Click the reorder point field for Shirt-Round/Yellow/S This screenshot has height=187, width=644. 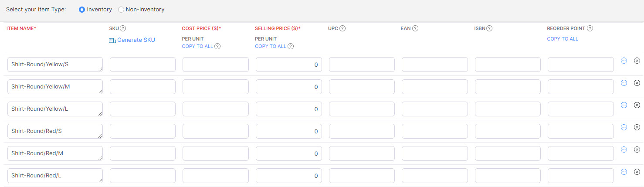click(581, 65)
